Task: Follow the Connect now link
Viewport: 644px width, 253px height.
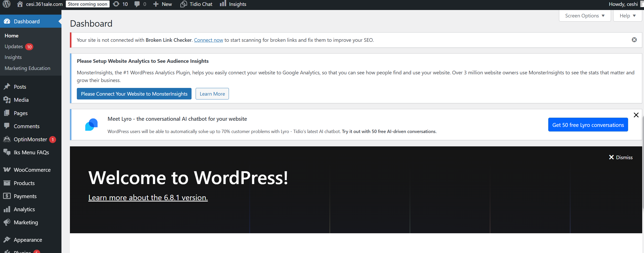Action: pos(208,40)
